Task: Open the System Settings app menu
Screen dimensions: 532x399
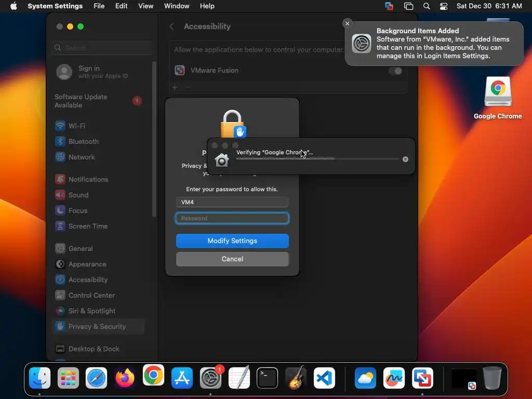Action: click(55, 6)
